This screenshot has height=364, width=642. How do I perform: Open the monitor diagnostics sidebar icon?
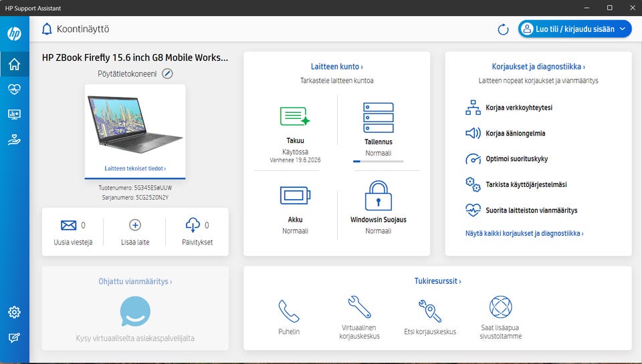click(x=14, y=114)
